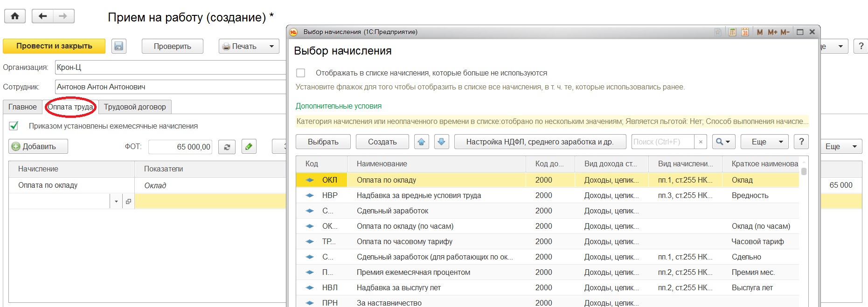Image resolution: width=868 pixels, height=307 pixels.
Task: Select row Оплата по окладу in dialog list
Action: tap(548, 180)
